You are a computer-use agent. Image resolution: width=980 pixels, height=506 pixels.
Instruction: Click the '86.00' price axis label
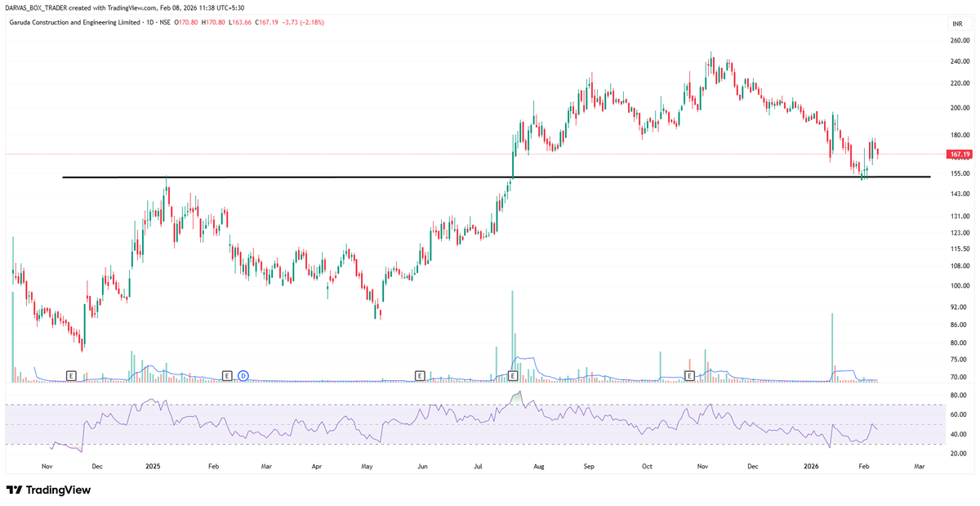coord(960,325)
